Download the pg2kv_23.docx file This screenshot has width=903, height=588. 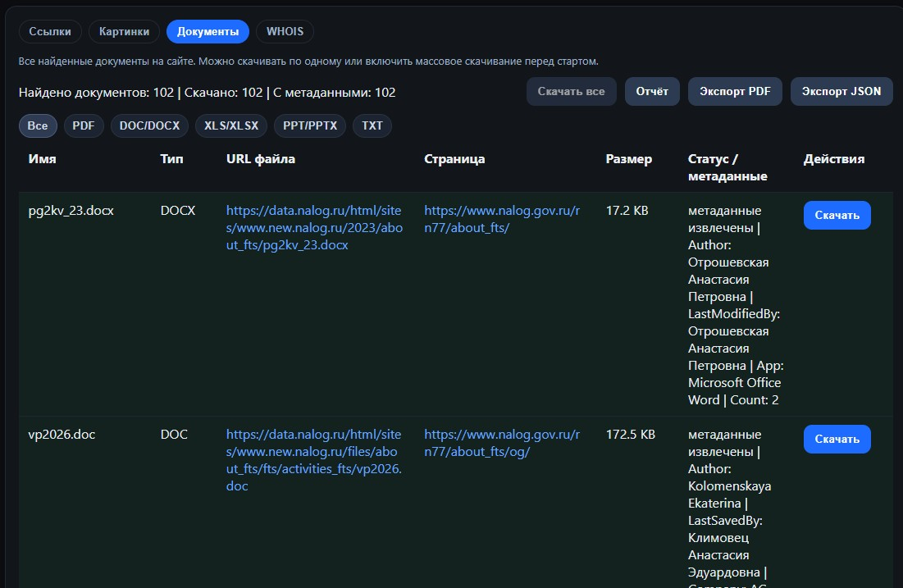[x=837, y=215]
